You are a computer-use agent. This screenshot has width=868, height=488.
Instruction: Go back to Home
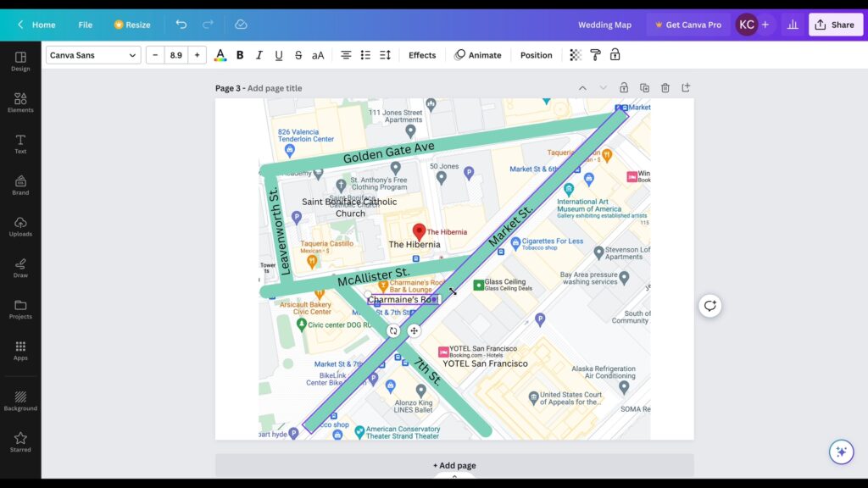tap(36, 25)
